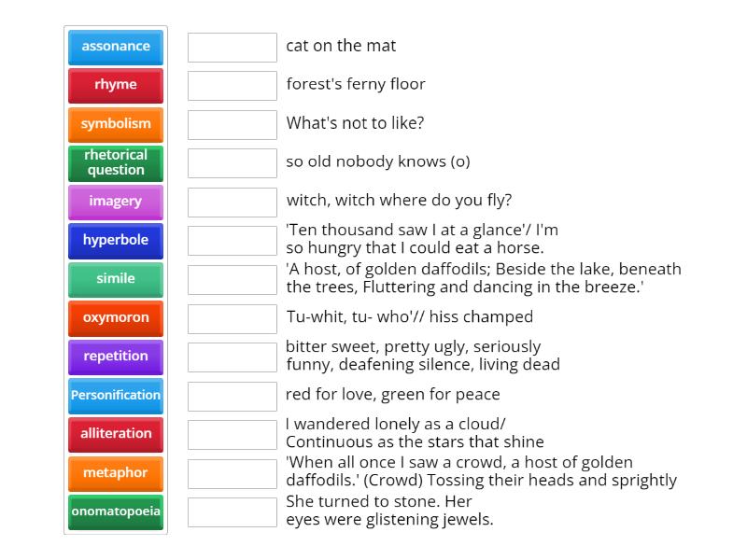Choose the Personification answer tile

(x=115, y=396)
